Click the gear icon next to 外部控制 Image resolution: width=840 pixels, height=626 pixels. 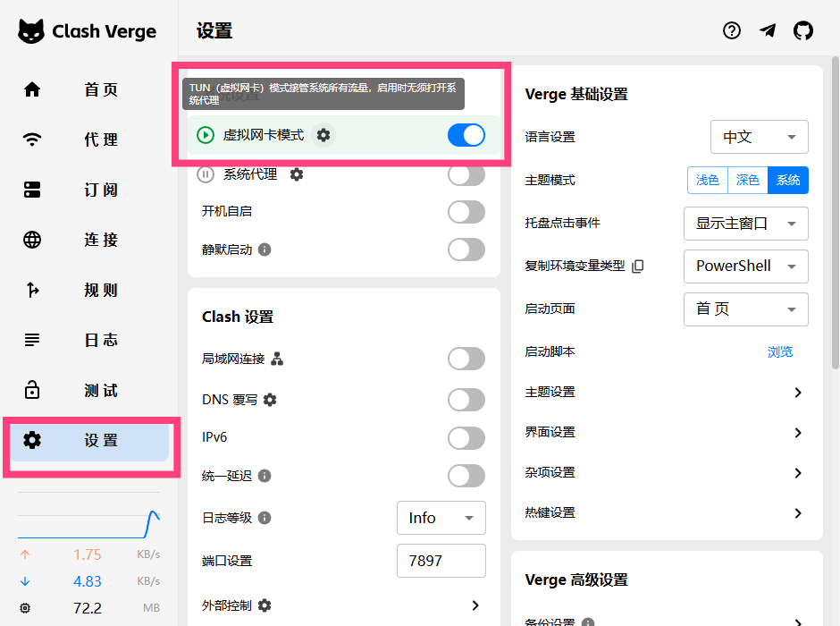coord(263,605)
